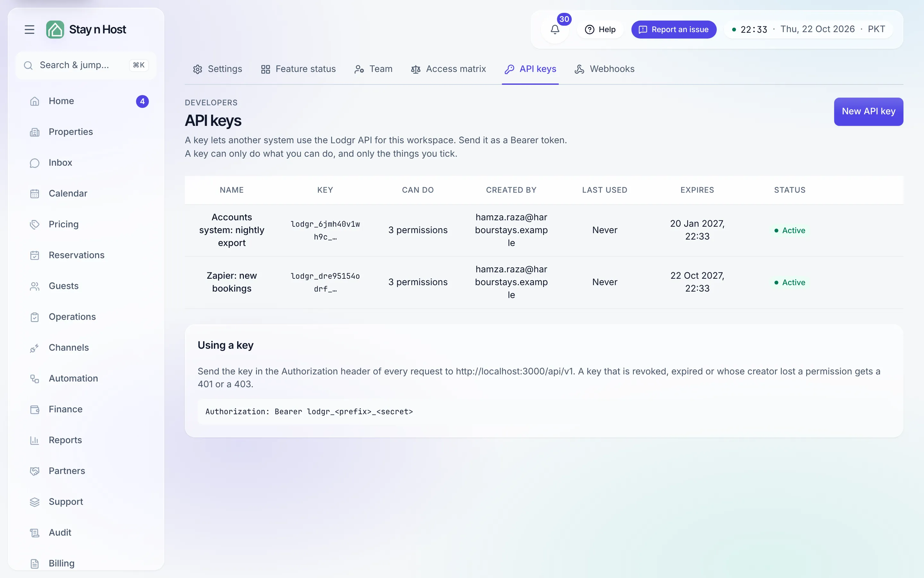Open the Team tab

tap(373, 69)
